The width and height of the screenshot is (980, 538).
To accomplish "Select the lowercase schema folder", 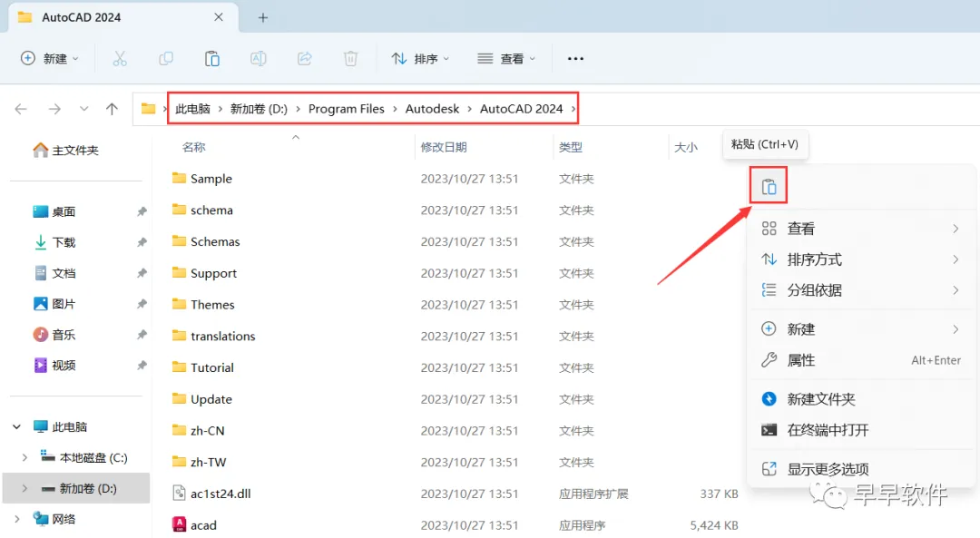I will coord(201,210).
